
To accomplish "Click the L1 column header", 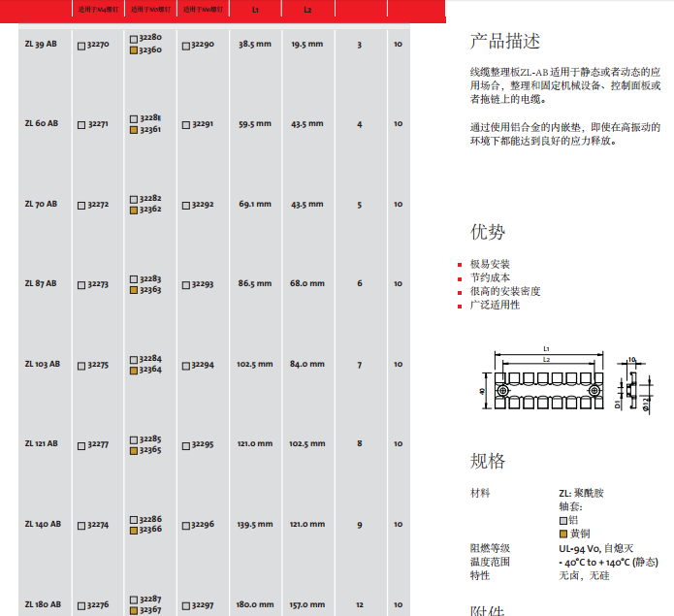I will click(x=255, y=10).
